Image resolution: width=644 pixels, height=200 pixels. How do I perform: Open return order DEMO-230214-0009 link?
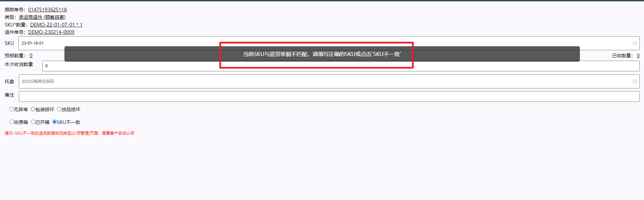tap(51, 32)
